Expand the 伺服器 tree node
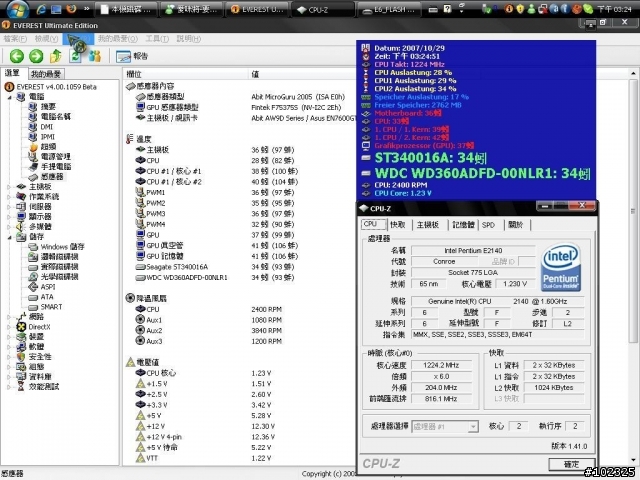 click(x=9, y=207)
